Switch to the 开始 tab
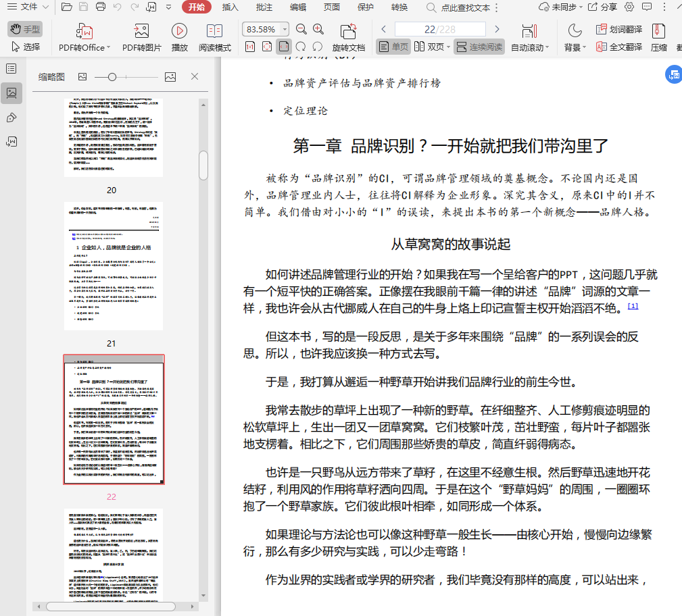Viewport: 682px width, 616px height. pos(197,7)
